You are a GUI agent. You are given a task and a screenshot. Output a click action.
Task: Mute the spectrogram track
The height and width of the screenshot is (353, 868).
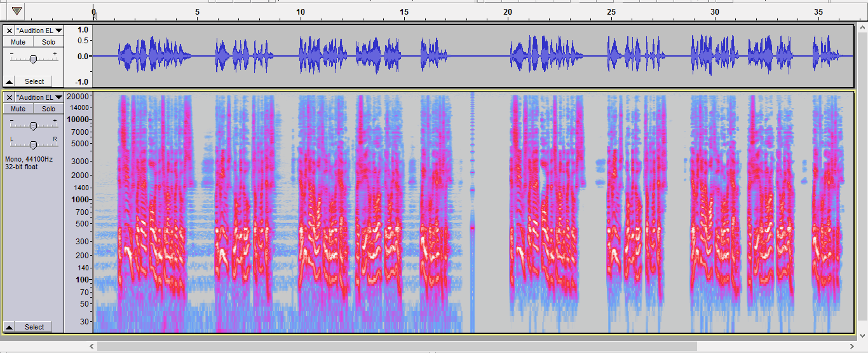point(18,109)
